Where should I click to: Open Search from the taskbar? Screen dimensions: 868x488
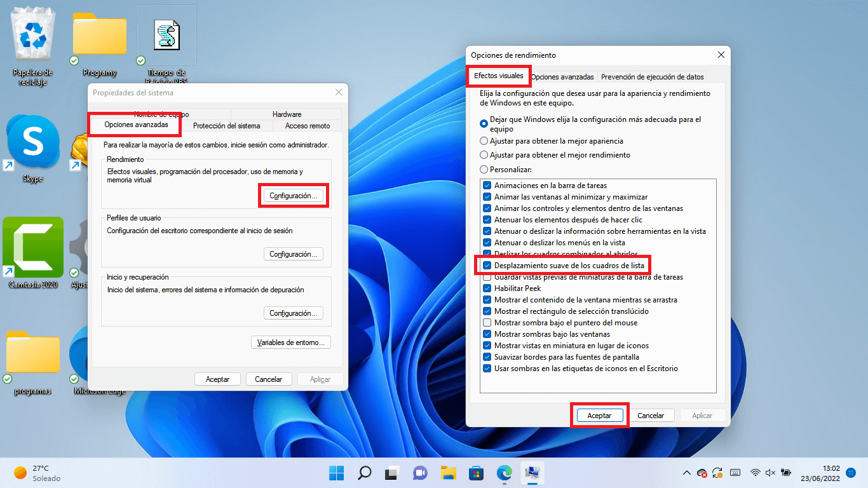(x=364, y=473)
